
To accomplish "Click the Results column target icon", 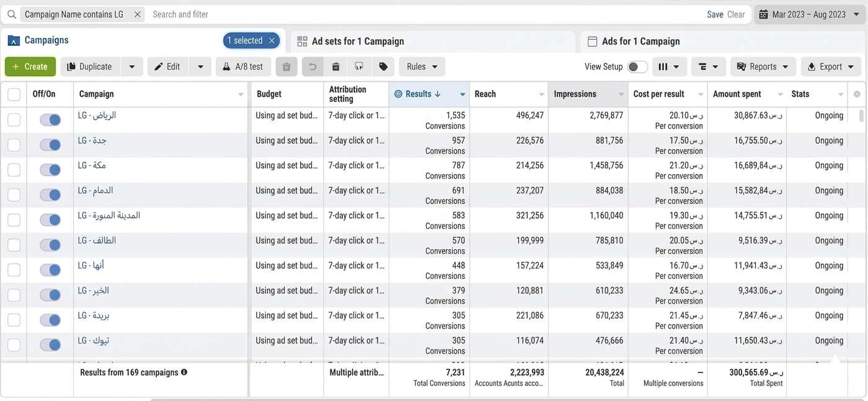I will 398,94.
